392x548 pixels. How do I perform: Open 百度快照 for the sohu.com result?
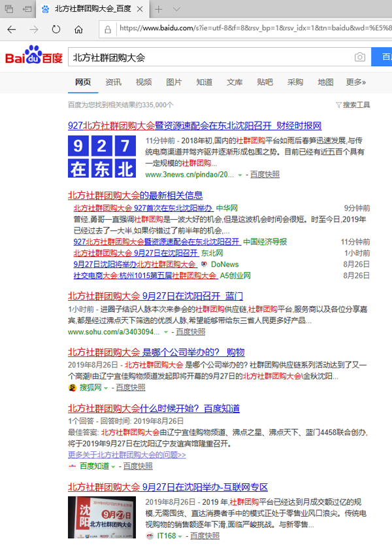click(191, 332)
